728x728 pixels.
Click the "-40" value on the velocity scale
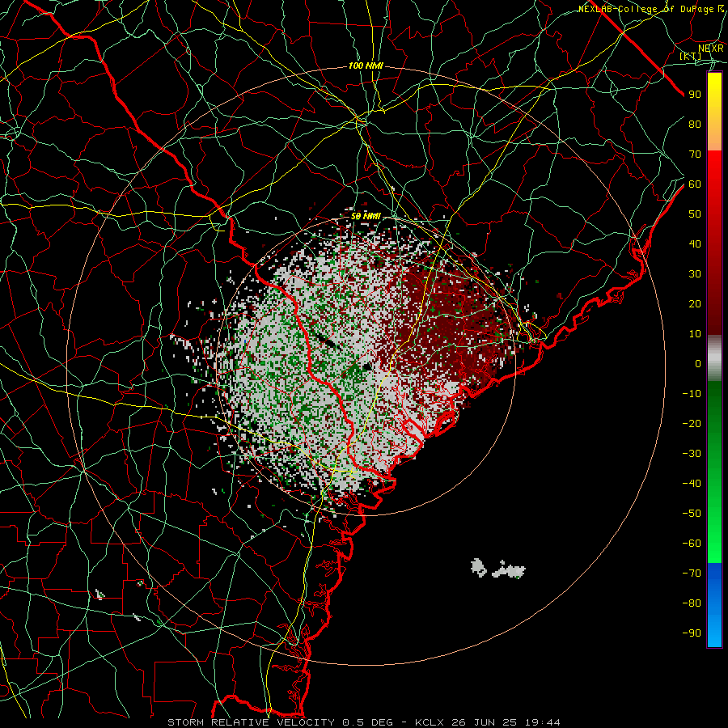[x=692, y=484]
